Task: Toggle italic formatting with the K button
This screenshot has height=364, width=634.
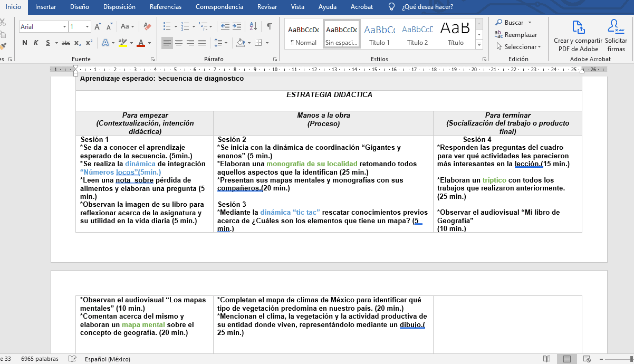Action: coord(37,43)
